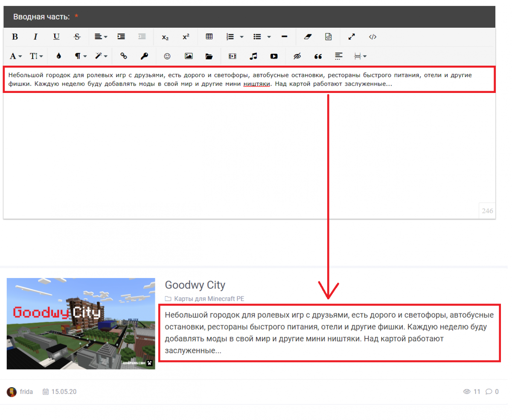Toggle bold formatting

coord(15,37)
